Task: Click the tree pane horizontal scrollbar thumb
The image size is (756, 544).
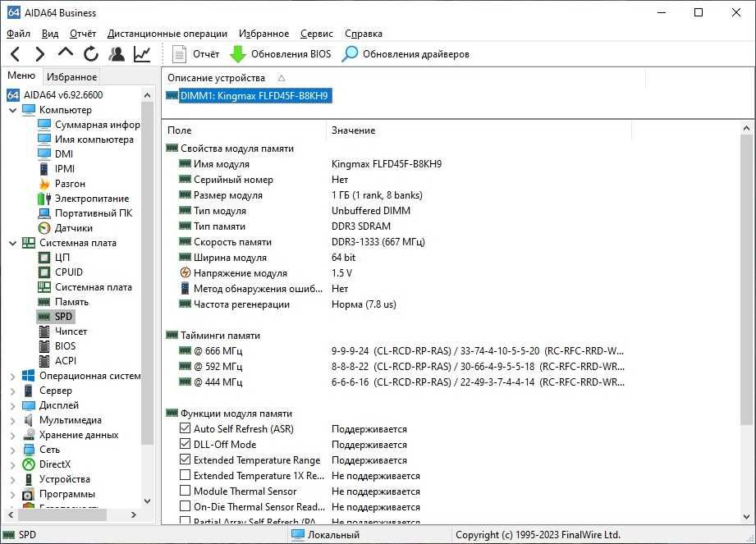Action: 62,514
